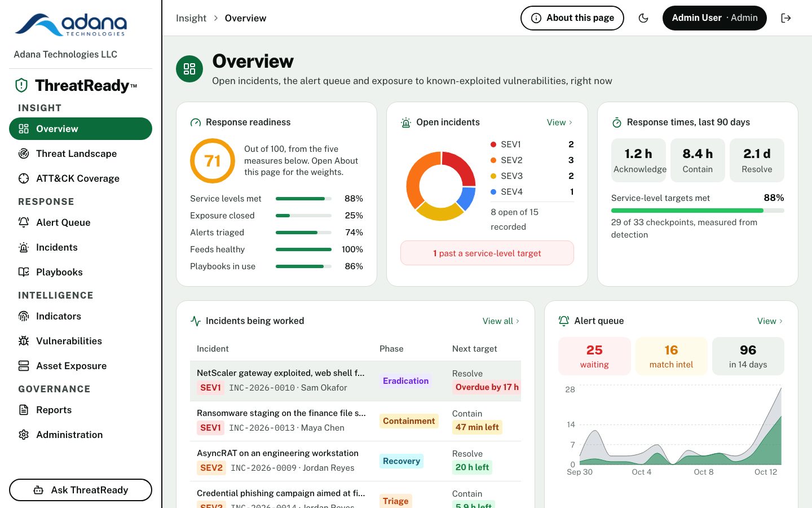The width and height of the screenshot is (812, 508).
Task: Open Ransomware staging on finance file incident
Action: click(355, 421)
